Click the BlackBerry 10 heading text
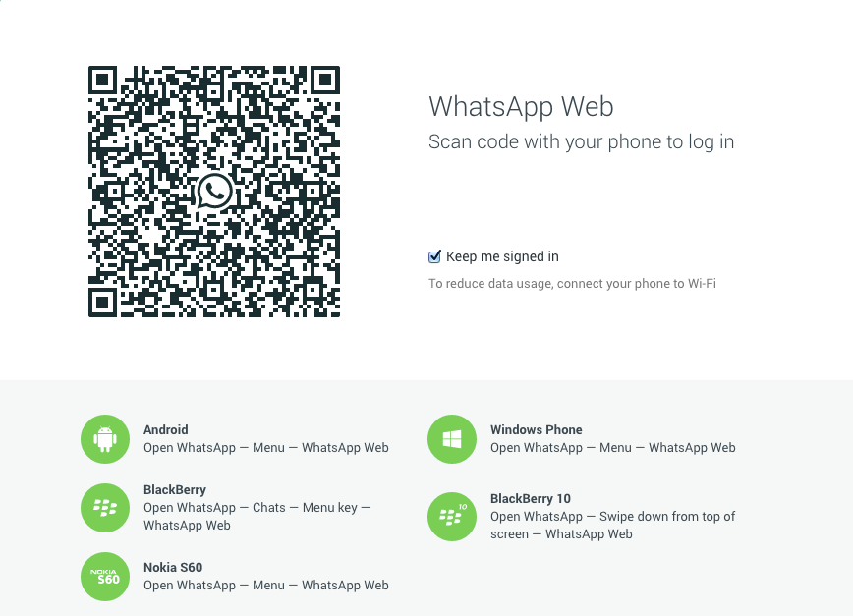The width and height of the screenshot is (853, 616). [531, 498]
